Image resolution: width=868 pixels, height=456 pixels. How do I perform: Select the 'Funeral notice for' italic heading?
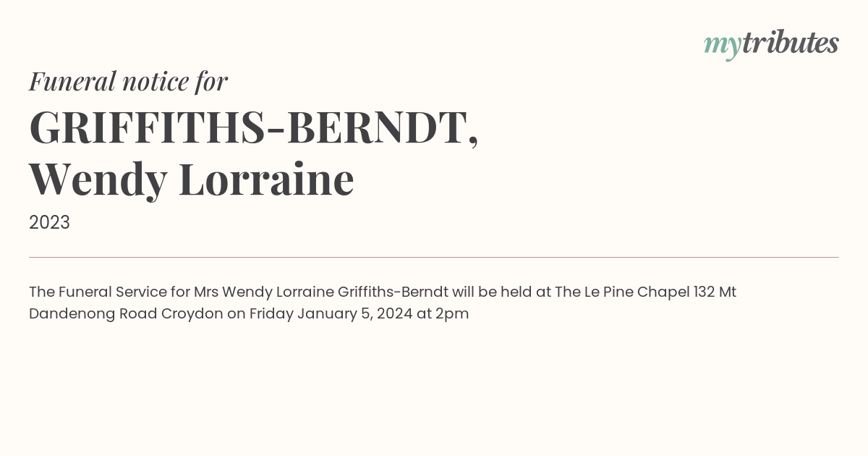128,81
